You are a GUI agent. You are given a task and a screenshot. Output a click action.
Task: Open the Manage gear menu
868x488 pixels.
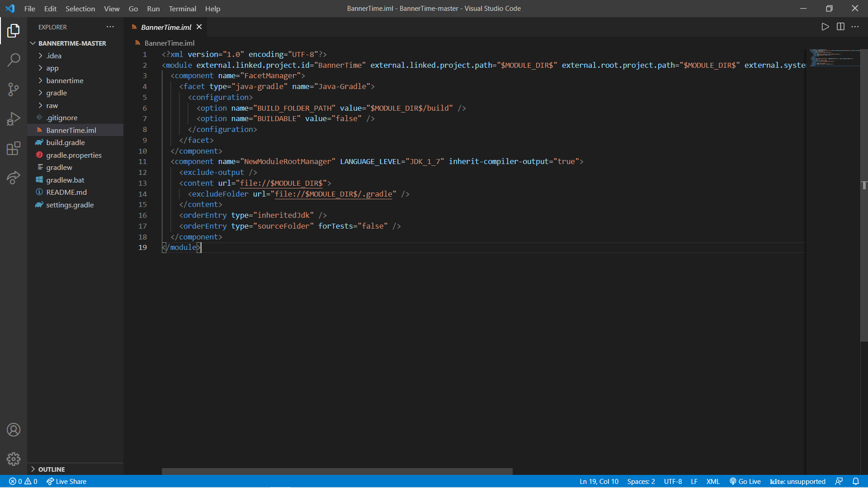(x=14, y=459)
